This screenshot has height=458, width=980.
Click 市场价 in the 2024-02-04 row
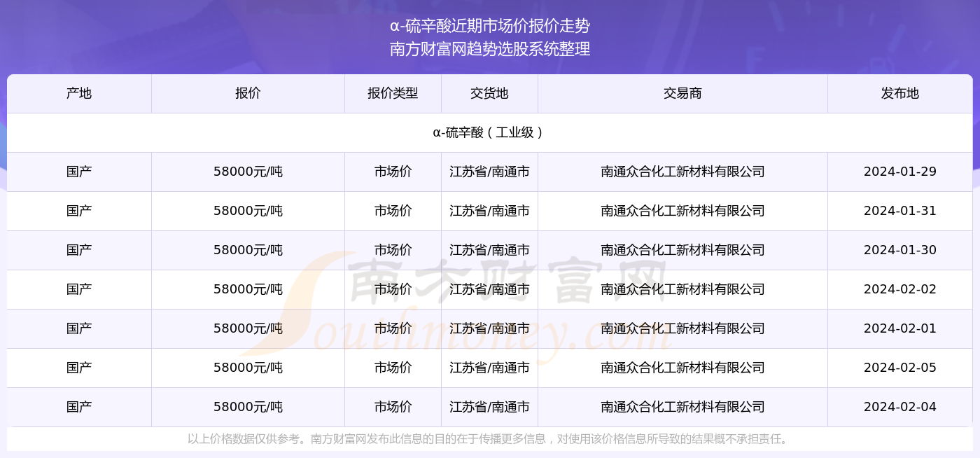(393, 407)
